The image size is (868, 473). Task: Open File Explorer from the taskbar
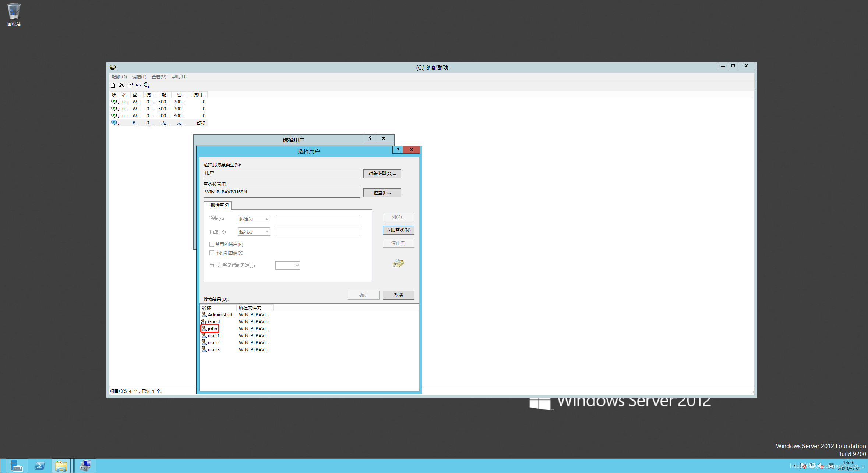coord(61,466)
